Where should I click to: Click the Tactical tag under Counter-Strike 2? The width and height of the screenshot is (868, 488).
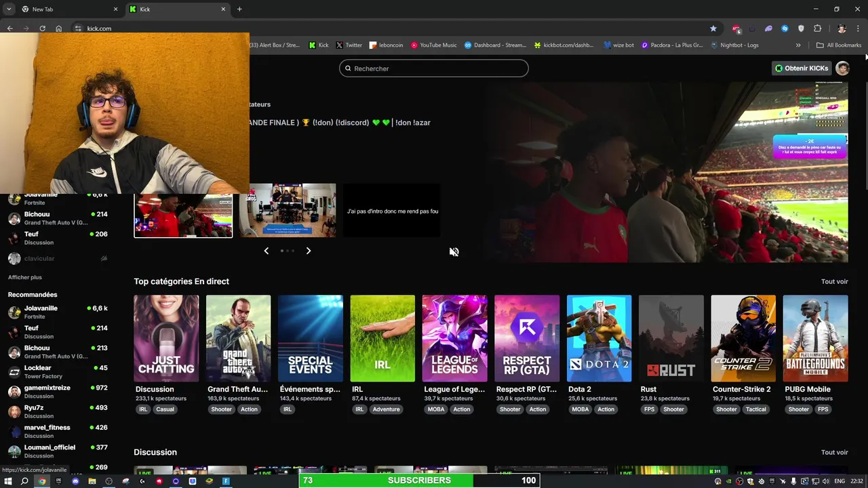pyautogui.click(x=755, y=409)
